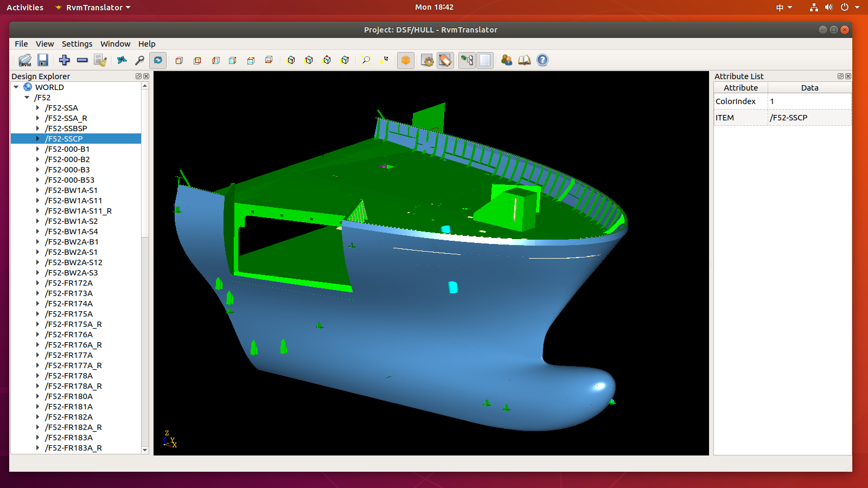This screenshot has width=868, height=488.
Task: Click the magnifying glass search icon
Action: coord(140,60)
